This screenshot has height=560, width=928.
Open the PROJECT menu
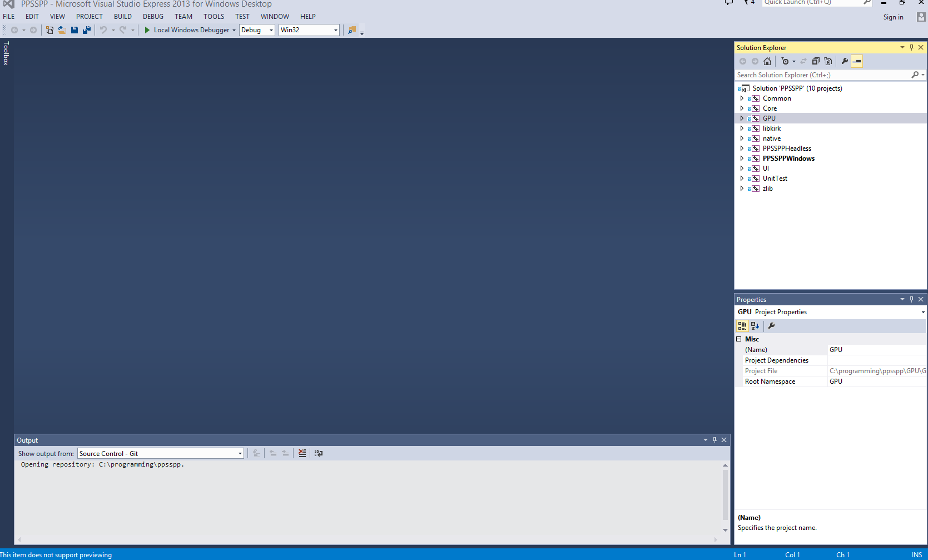pyautogui.click(x=90, y=17)
